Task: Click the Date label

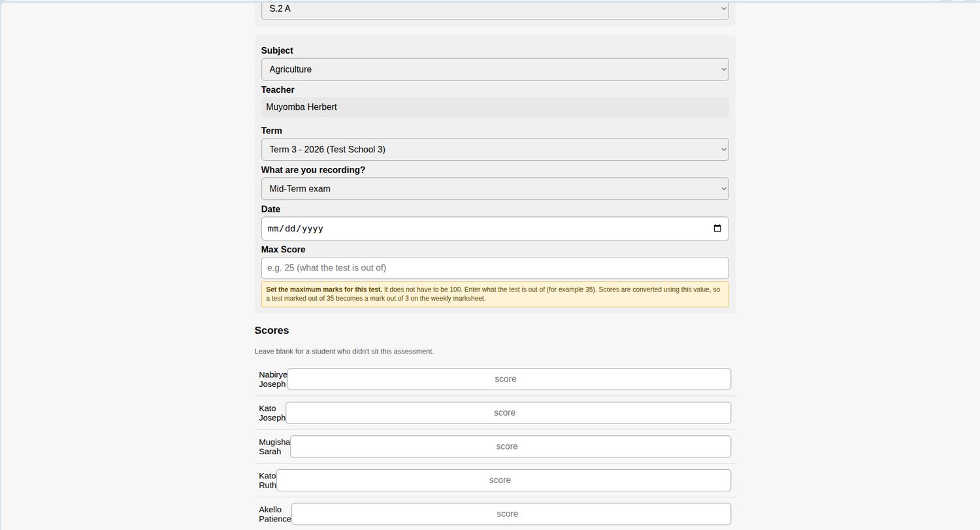Action: 270,209
